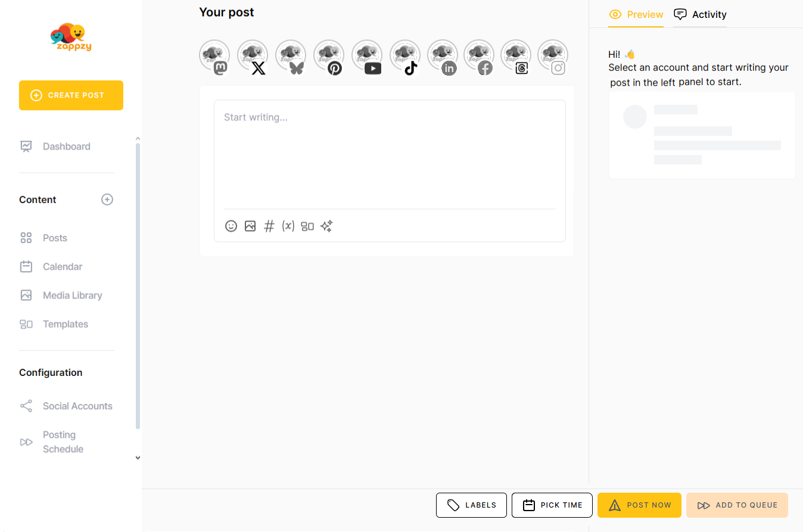Screen dimensions: 803x532
Task: Choose the Facebook account avatar
Action: coord(480,57)
